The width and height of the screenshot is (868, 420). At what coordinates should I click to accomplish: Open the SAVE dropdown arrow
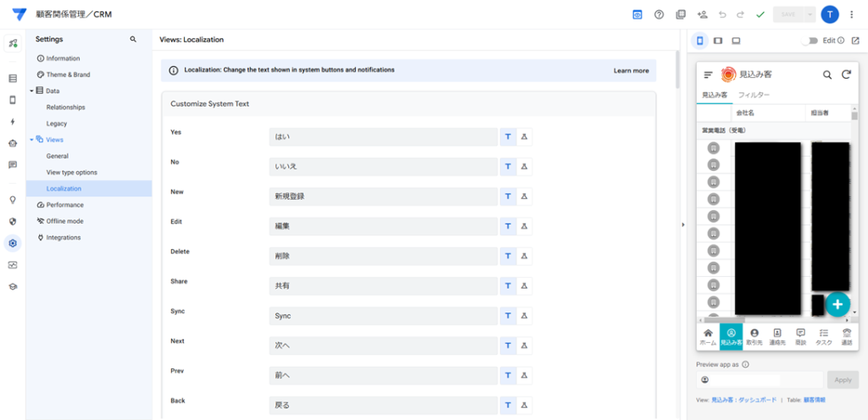tap(811, 15)
